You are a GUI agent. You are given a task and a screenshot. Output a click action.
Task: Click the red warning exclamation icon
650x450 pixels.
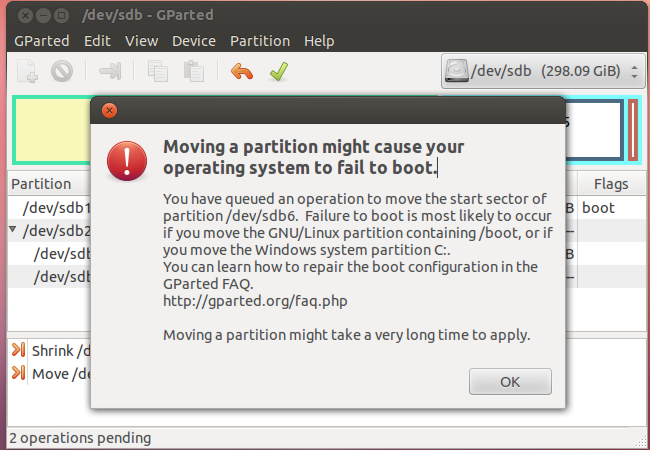127,161
